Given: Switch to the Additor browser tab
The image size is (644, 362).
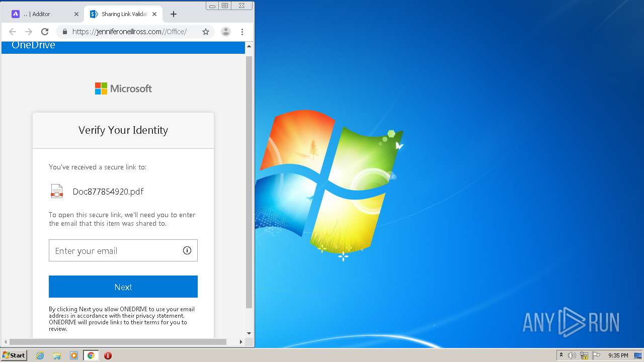Looking at the screenshot, I should (45, 14).
